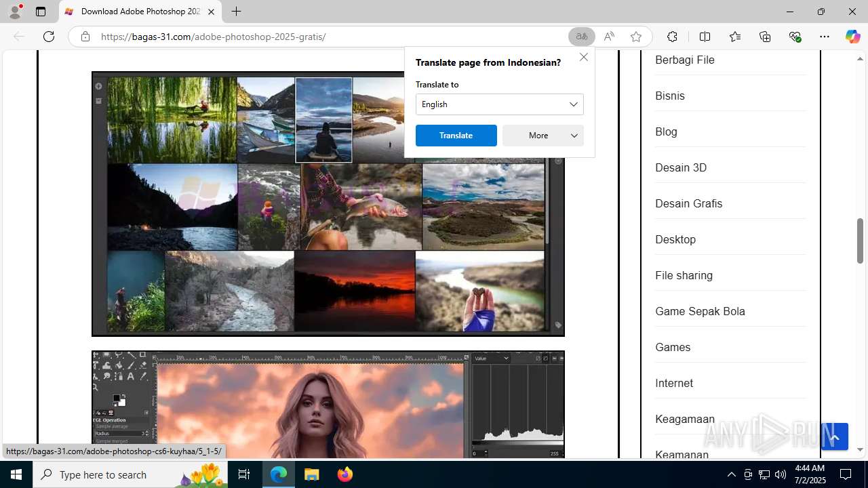Click scrollbar up arrow

click(x=860, y=59)
